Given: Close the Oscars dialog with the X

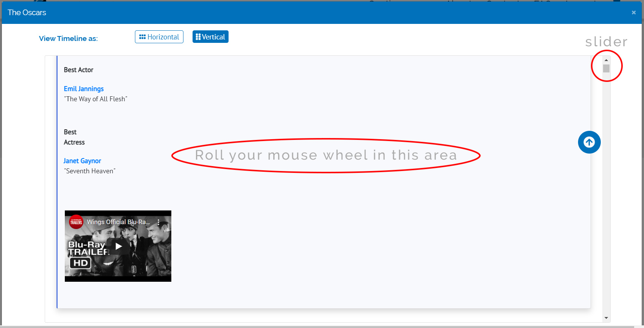Looking at the screenshot, I should (633, 13).
